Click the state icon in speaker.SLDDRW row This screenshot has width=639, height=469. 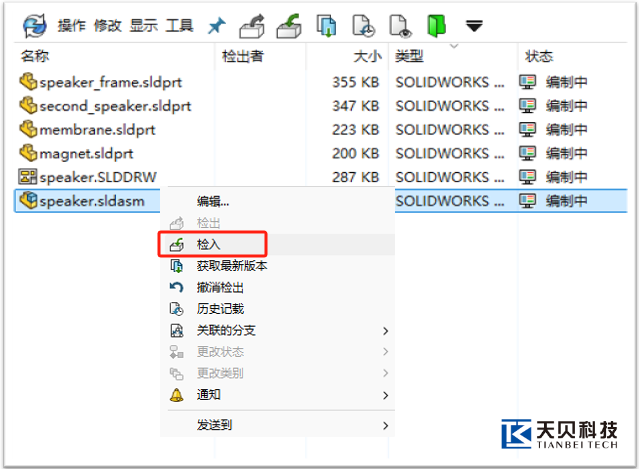(x=527, y=176)
